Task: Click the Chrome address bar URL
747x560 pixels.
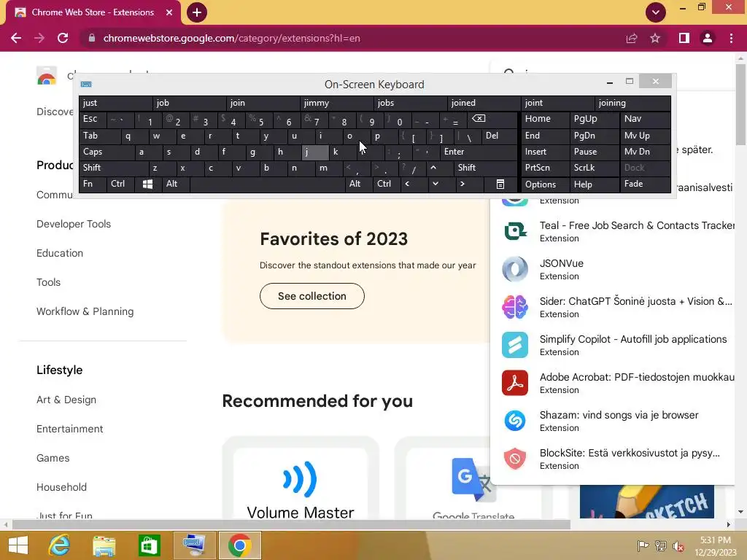Action: tap(231, 38)
